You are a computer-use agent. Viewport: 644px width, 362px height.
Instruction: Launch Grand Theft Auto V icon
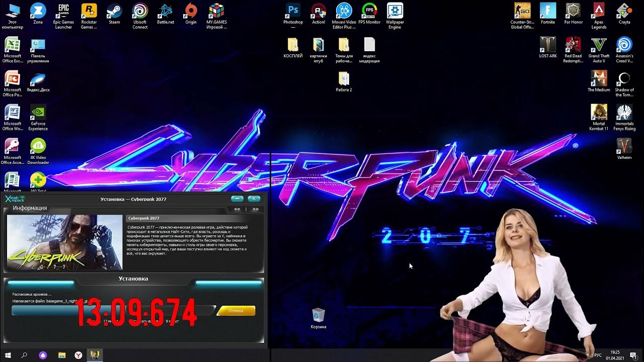[599, 50]
